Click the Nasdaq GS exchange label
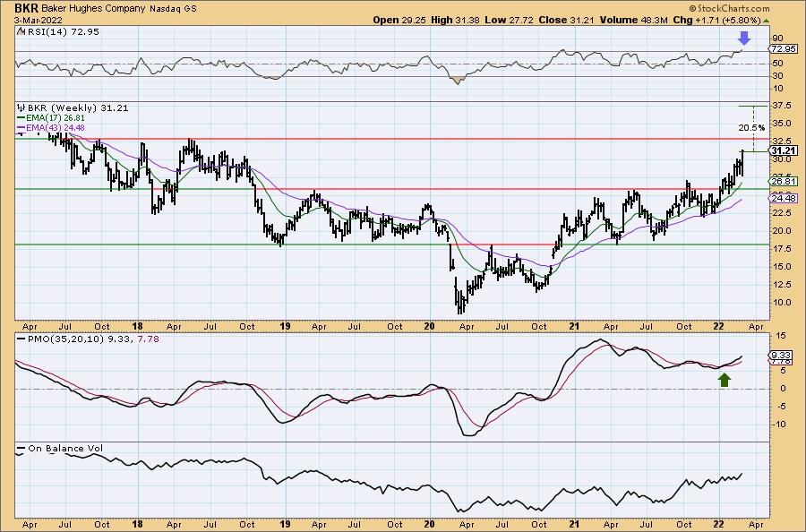Viewport: 806px width, 532px height. point(174,9)
